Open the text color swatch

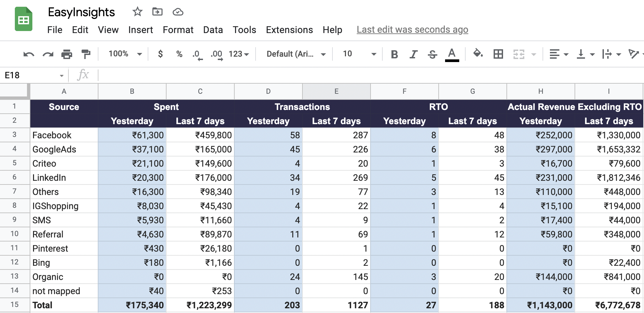(452, 54)
